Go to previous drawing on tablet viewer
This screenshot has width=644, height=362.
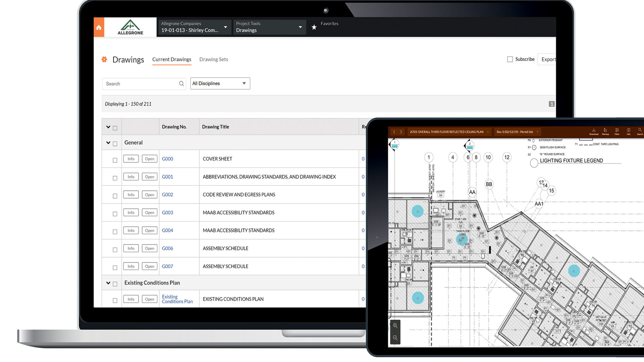pyautogui.click(x=394, y=132)
